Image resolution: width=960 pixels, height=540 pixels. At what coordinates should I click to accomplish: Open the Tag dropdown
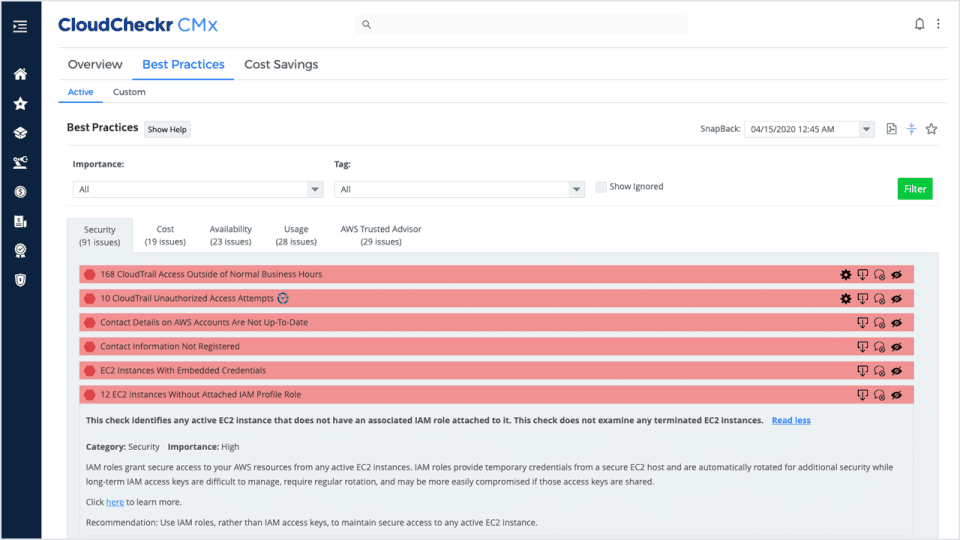(459, 189)
